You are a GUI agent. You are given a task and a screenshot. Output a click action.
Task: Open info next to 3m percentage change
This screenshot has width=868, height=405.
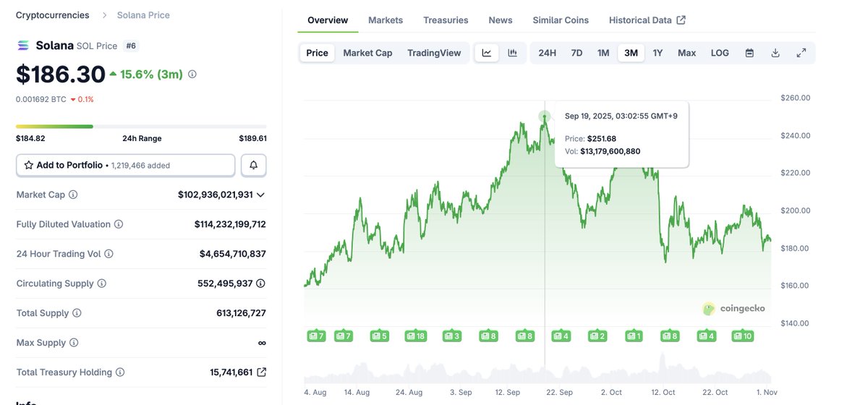tap(192, 74)
